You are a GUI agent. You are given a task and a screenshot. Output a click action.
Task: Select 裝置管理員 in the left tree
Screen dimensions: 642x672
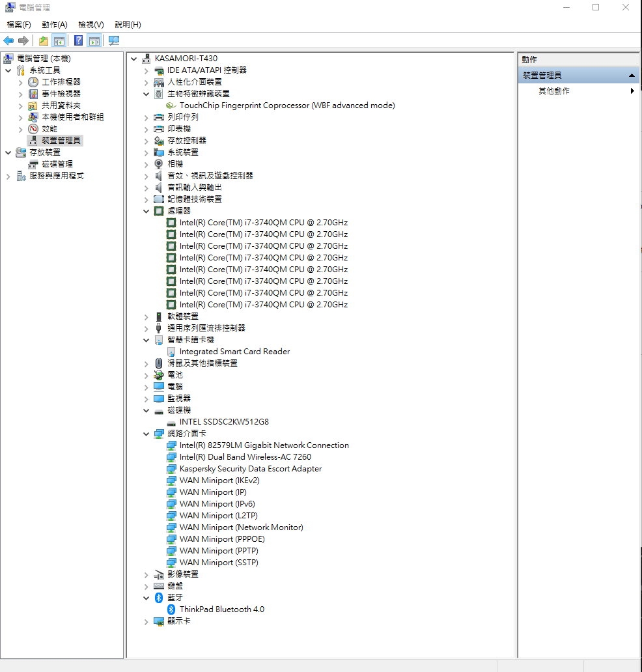click(61, 141)
